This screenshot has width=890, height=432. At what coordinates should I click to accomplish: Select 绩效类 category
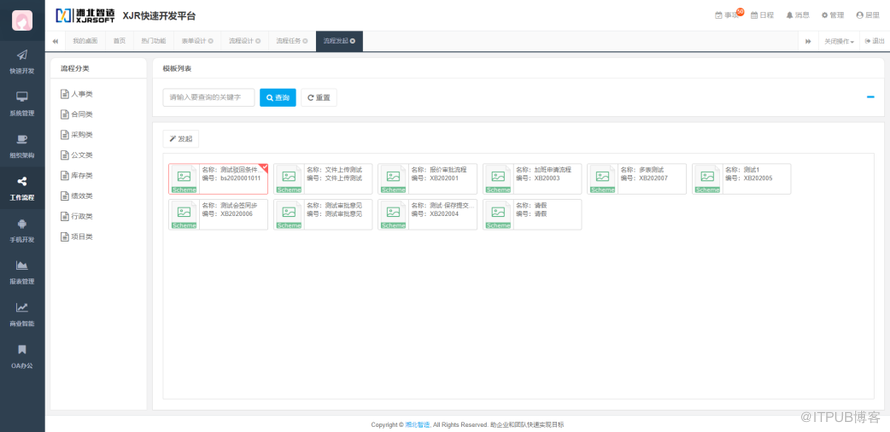77,196
